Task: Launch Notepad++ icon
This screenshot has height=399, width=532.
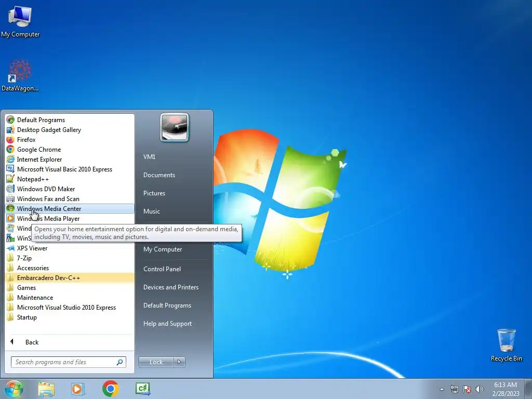Action: (10, 179)
